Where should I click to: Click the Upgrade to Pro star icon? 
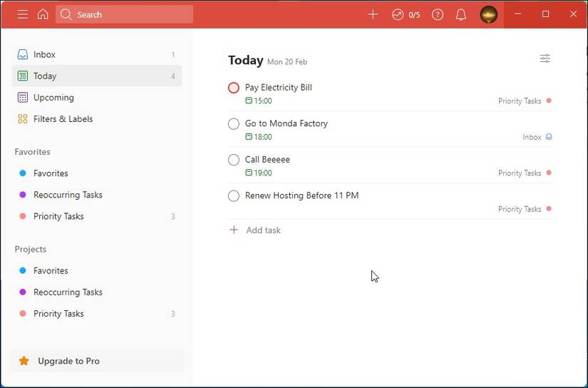coord(24,361)
